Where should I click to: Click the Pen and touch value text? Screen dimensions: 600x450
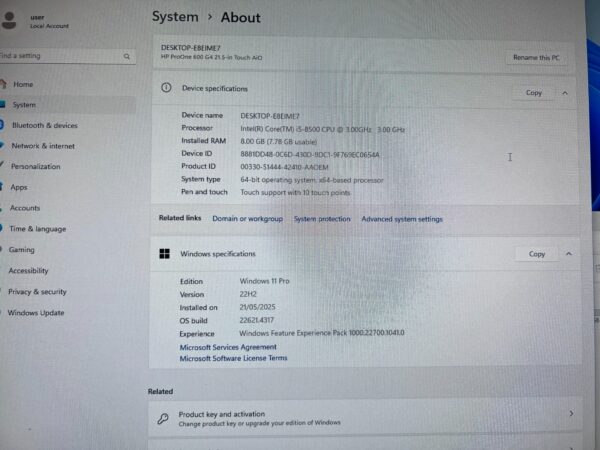pyautogui.click(x=295, y=192)
